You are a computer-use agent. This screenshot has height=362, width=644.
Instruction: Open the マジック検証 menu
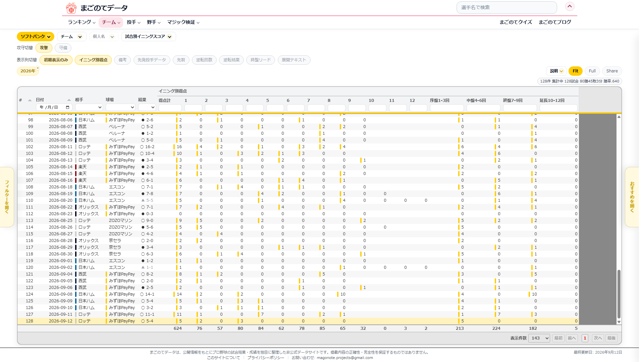pos(183,22)
